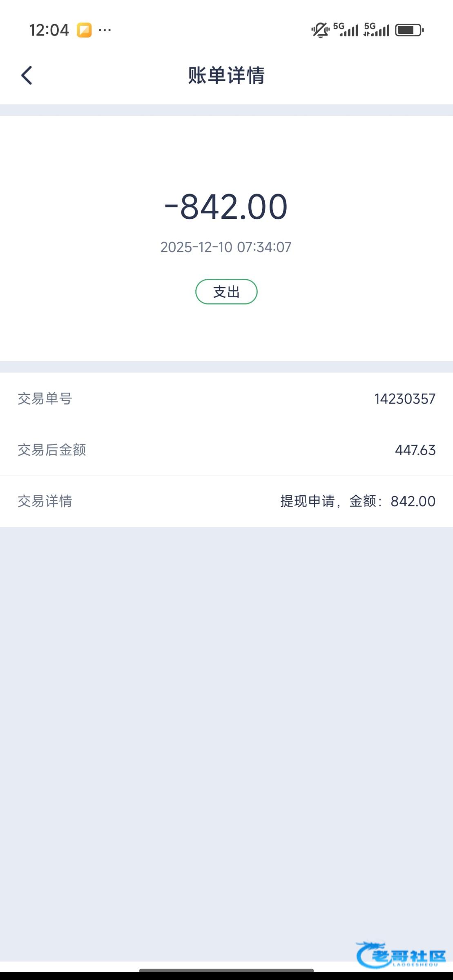Tap the timestamp 2025-12-10 07:34:07
The height and width of the screenshot is (980, 453).
(226, 247)
